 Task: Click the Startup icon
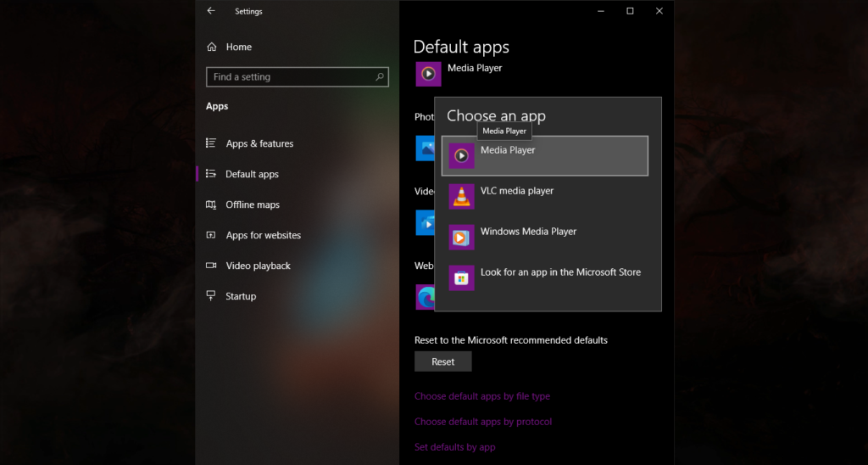coord(211,296)
